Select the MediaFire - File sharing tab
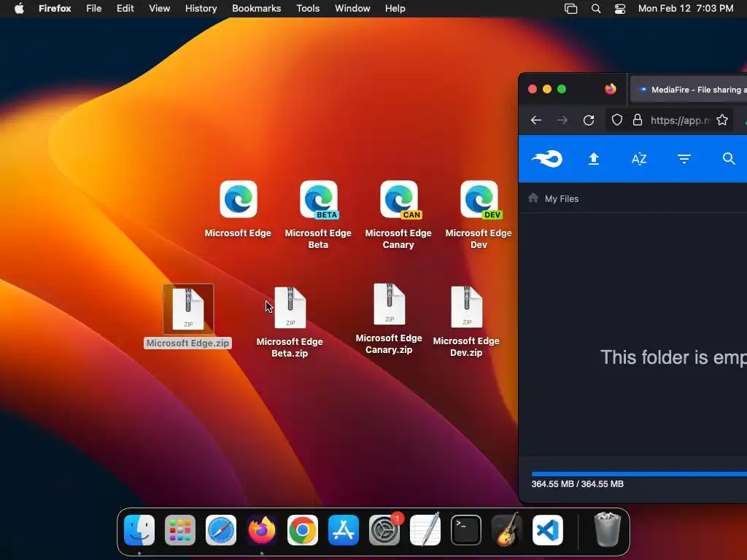 pos(689,90)
